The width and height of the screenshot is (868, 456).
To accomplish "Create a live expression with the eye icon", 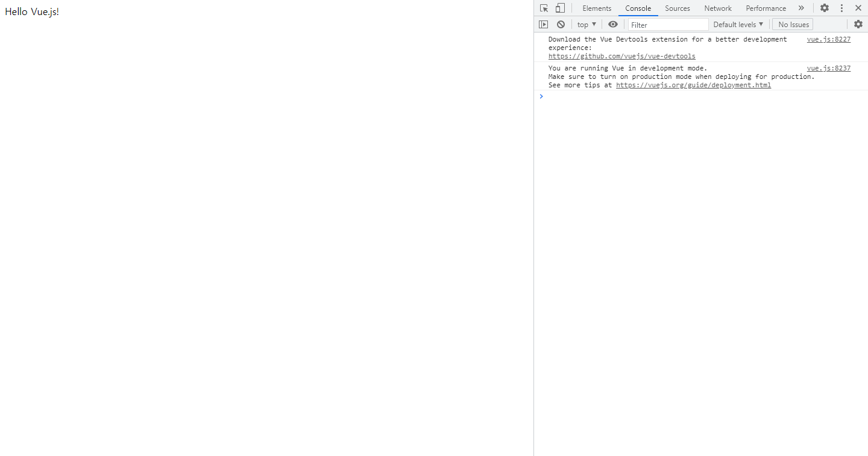I will [x=613, y=24].
